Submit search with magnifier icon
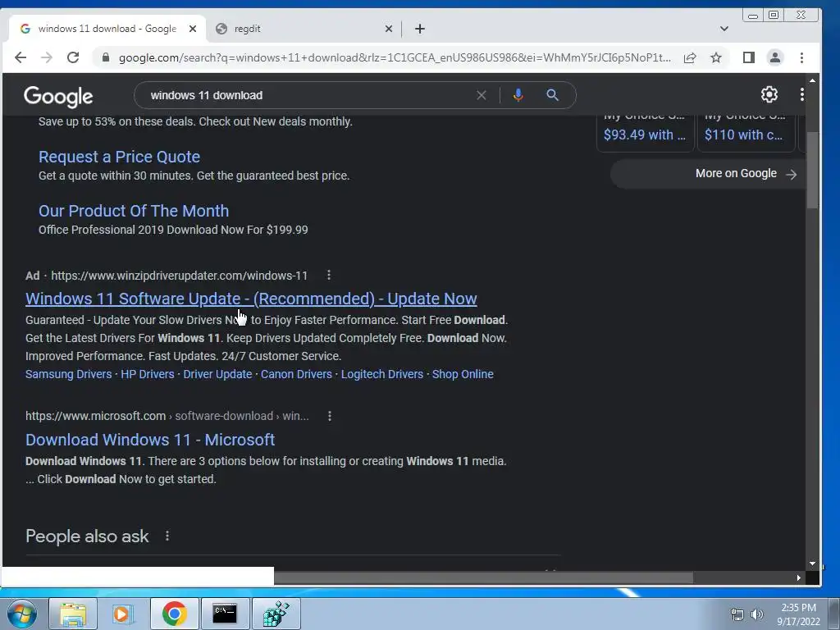Image resolution: width=840 pixels, height=630 pixels. click(x=552, y=95)
